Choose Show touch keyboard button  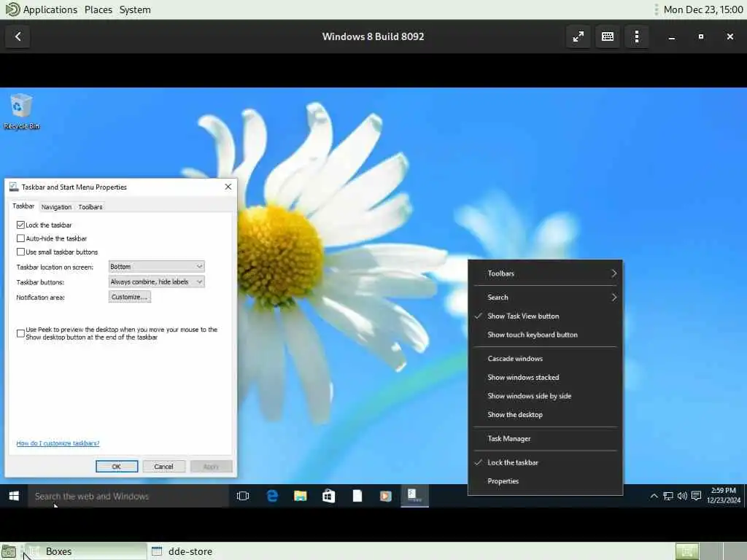tap(545, 335)
